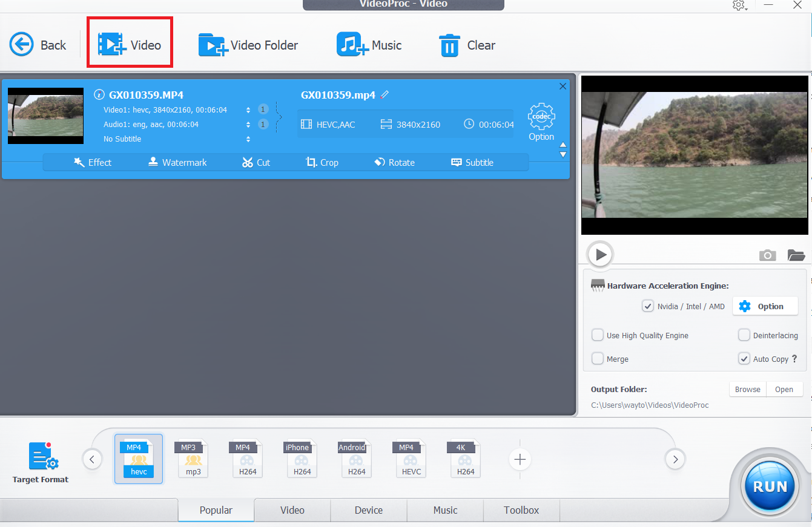Image resolution: width=812 pixels, height=527 pixels.
Task: Select MP4 hevc format preset
Action: pos(139,459)
